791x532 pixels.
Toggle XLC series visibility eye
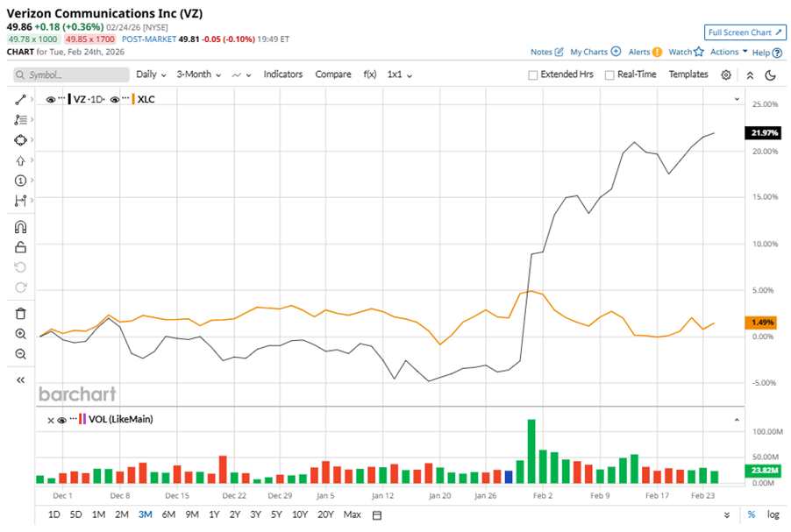[x=115, y=99]
